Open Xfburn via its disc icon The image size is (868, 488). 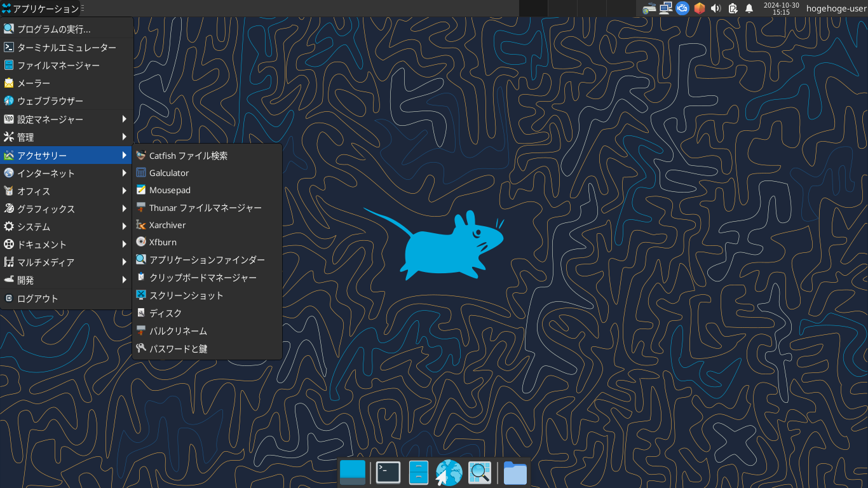point(141,242)
